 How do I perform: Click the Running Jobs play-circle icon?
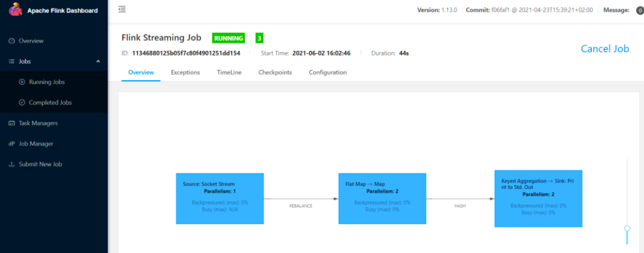click(x=22, y=82)
